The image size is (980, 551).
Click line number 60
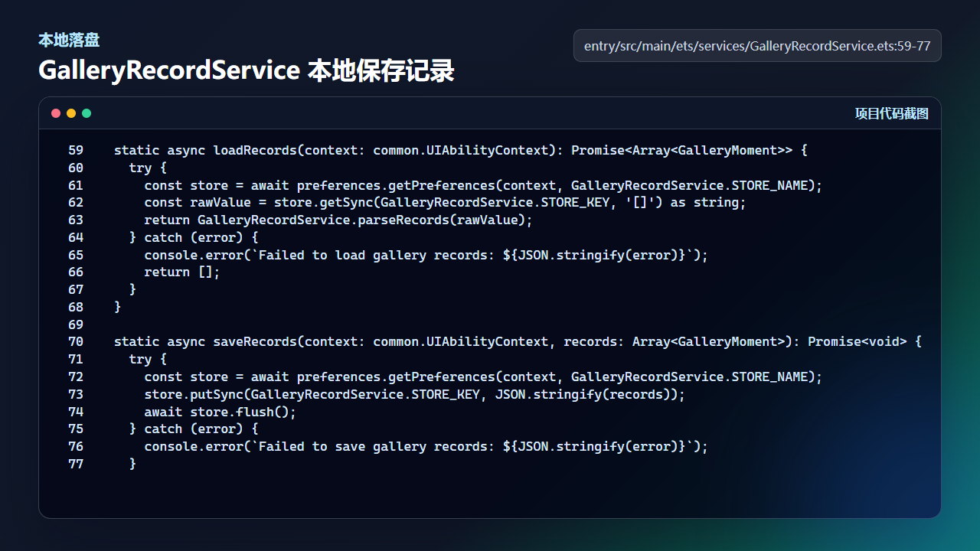pyautogui.click(x=76, y=168)
